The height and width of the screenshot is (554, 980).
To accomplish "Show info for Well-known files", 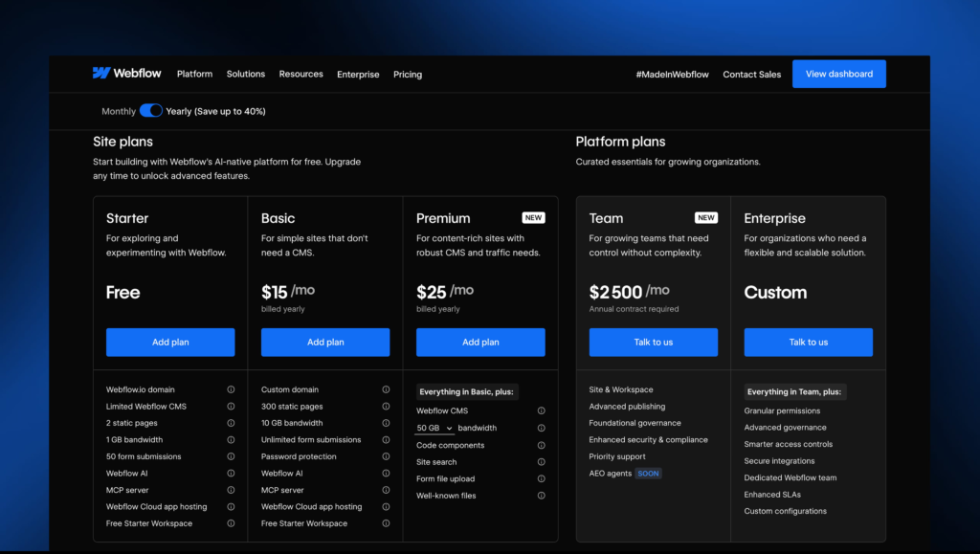I will [542, 496].
